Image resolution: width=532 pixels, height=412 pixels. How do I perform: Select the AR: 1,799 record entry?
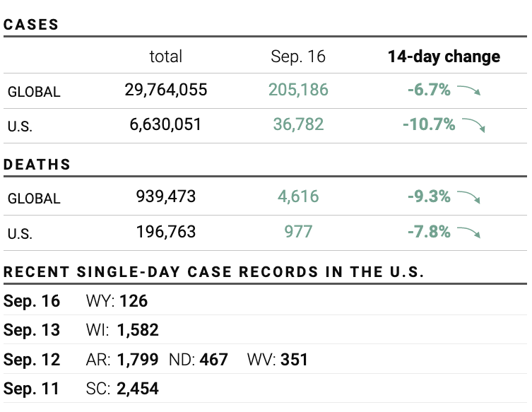(122, 360)
